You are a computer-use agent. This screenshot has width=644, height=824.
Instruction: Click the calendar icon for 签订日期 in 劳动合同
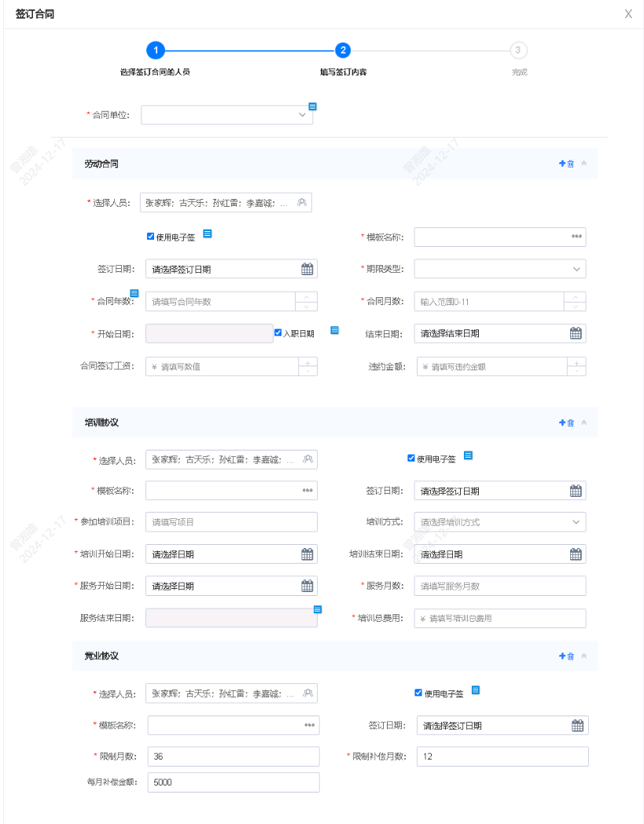pyautogui.click(x=306, y=268)
